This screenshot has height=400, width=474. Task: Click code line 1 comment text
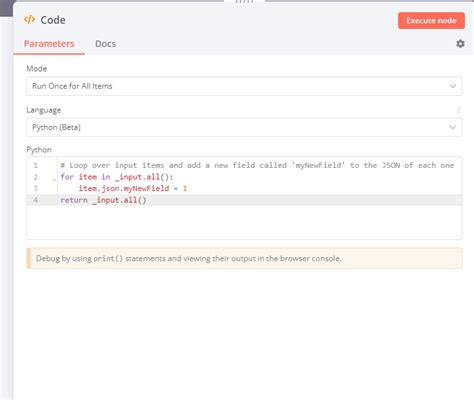[x=257, y=165]
